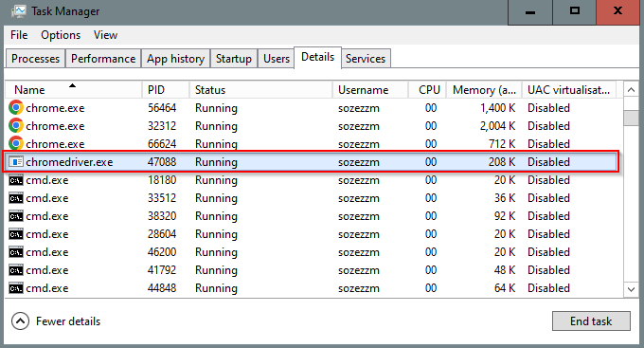Click the scrollbar up arrow
Viewport: 644px width, 348px height.
(632, 90)
